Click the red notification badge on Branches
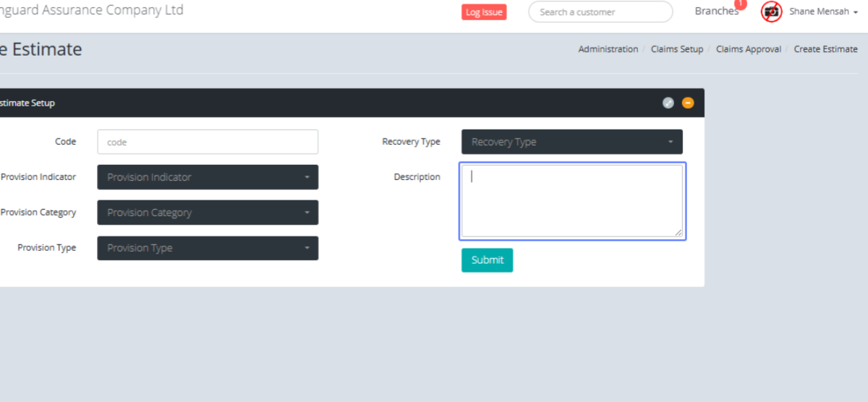 coord(740,4)
